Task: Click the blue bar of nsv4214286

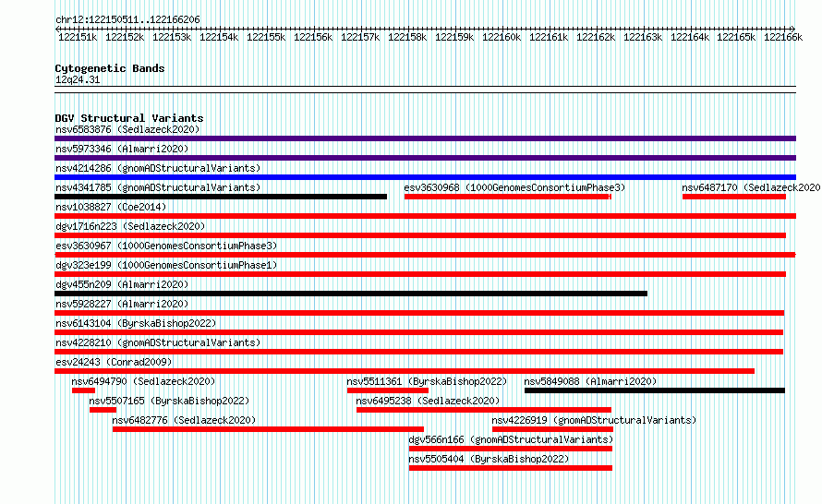Action: pos(425,177)
